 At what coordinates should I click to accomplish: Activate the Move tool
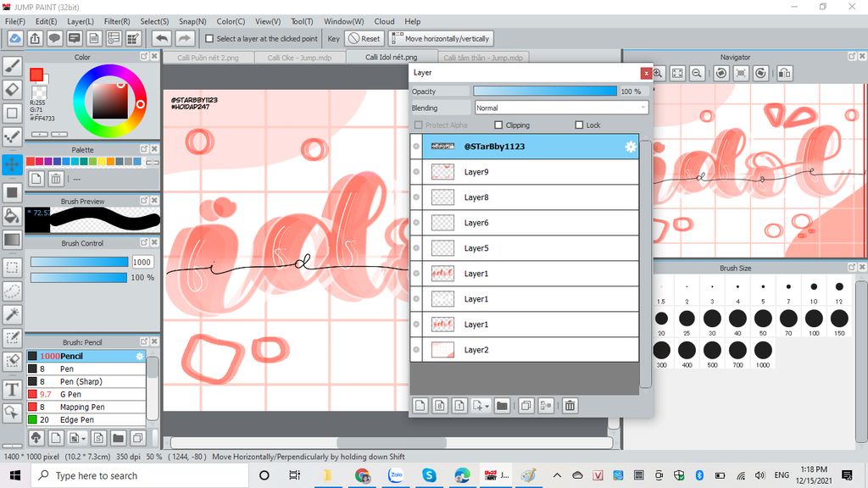tap(12, 164)
